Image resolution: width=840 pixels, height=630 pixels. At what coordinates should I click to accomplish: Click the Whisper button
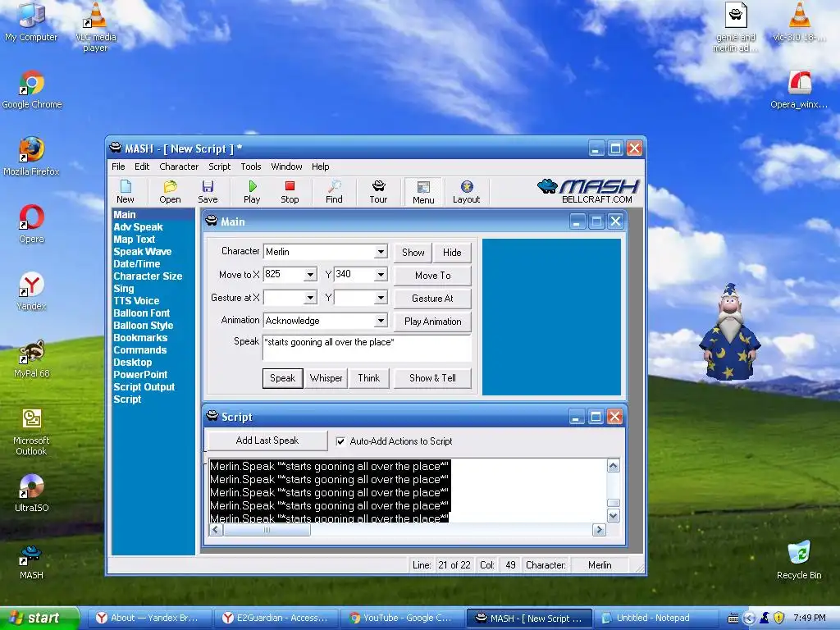326,378
